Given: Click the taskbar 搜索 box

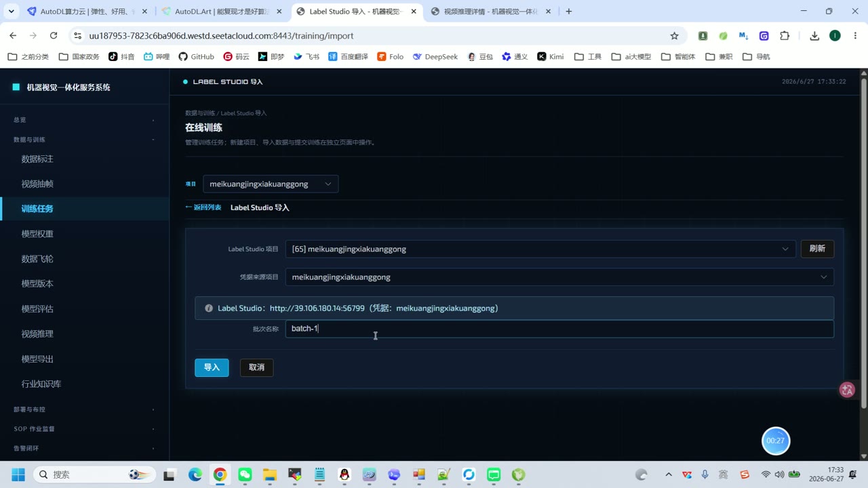Looking at the screenshot, I should pos(94,474).
